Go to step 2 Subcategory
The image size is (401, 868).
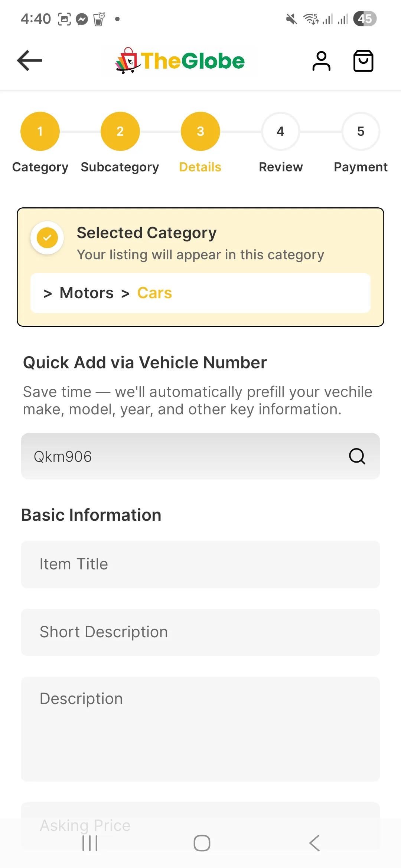(x=120, y=131)
